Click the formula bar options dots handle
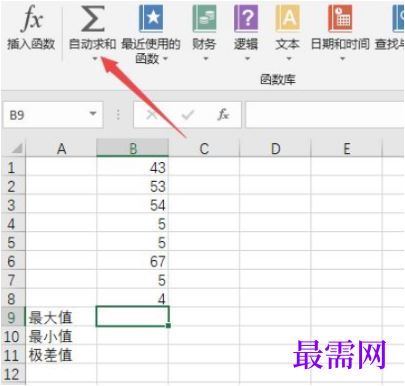 coord(118,115)
